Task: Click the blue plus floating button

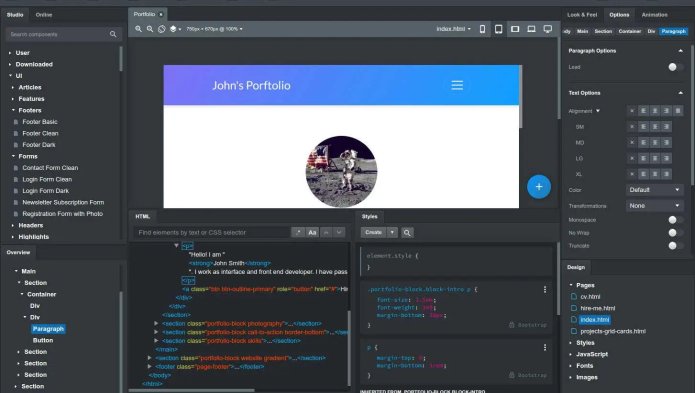Action: point(539,187)
